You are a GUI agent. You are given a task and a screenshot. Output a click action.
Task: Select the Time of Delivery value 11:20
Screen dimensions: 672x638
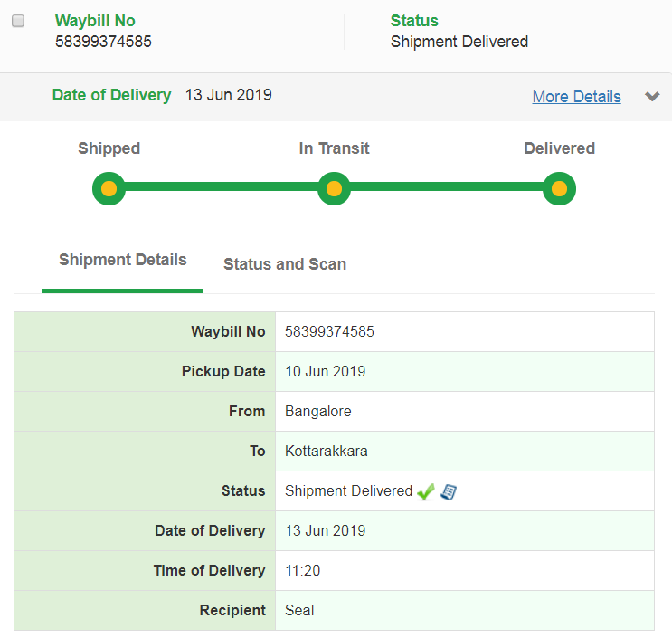point(302,571)
